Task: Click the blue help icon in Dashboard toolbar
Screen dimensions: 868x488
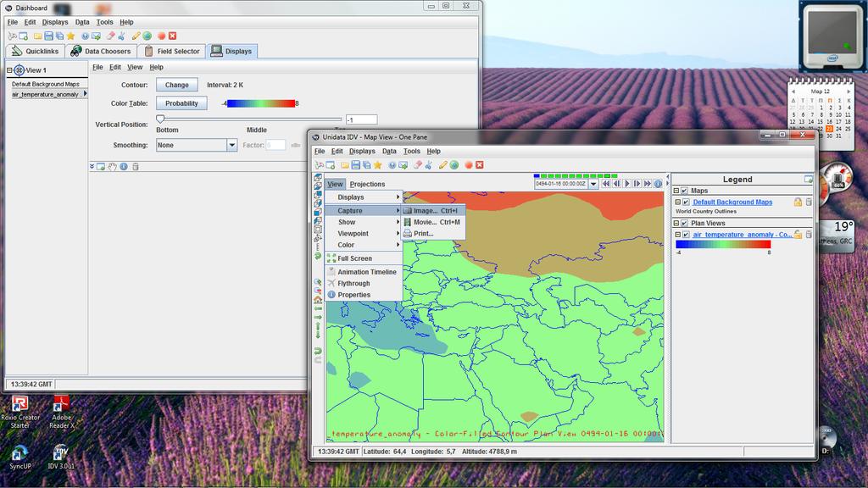Action: click(85, 36)
